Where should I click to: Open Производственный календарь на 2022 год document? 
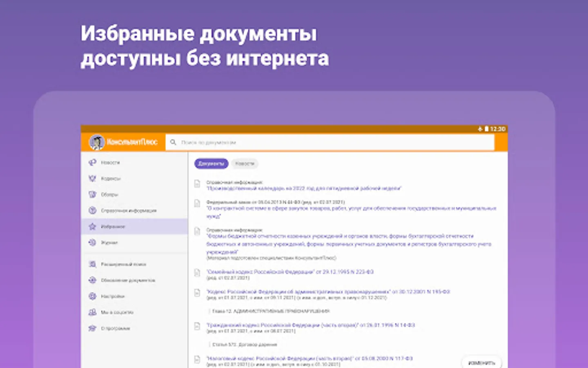coord(304,188)
